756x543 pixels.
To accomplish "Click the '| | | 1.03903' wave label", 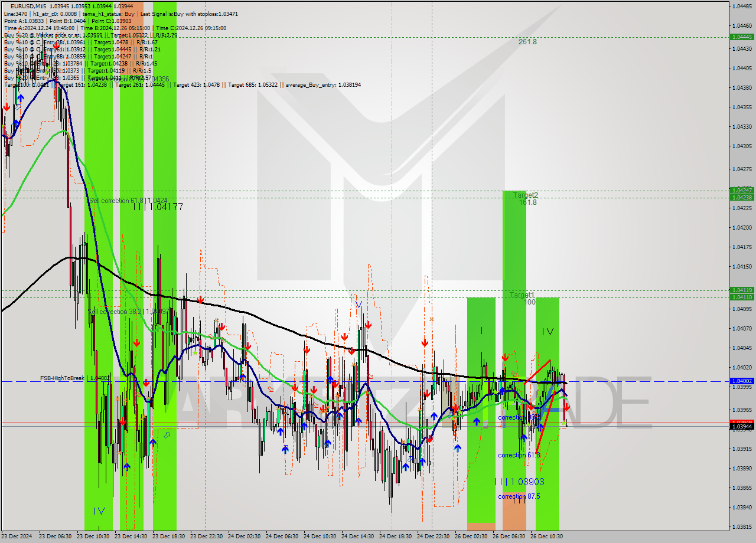I will pyautogui.click(x=520, y=482).
